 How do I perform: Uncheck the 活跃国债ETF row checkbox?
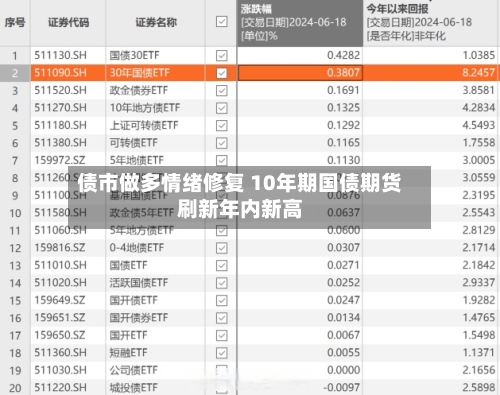(x=222, y=283)
